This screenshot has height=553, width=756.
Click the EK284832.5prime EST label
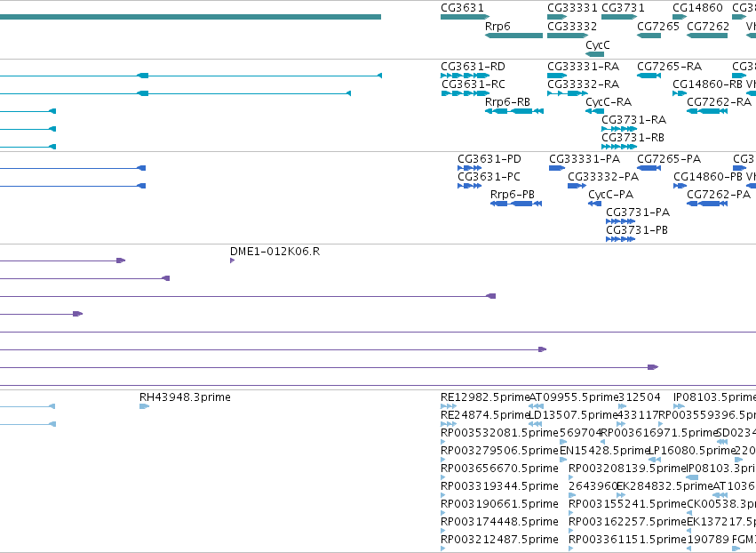point(664,487)
